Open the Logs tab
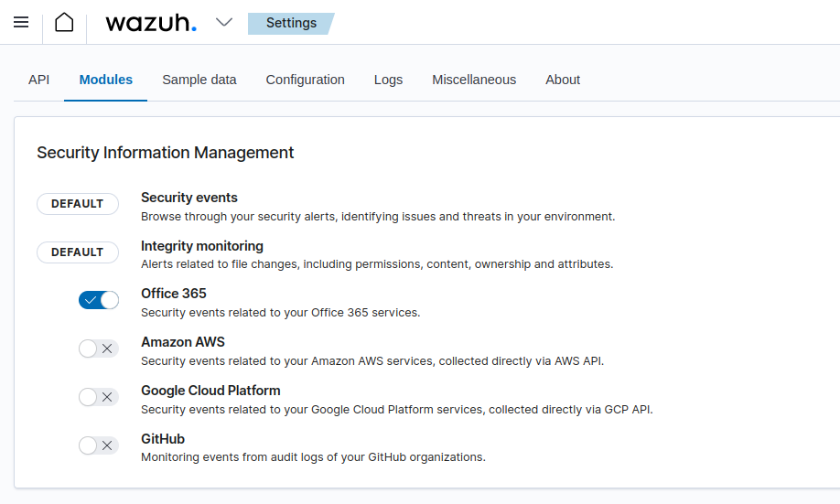Image resolution: width=840 pixels, height=504 pixels. pos(388,80)
